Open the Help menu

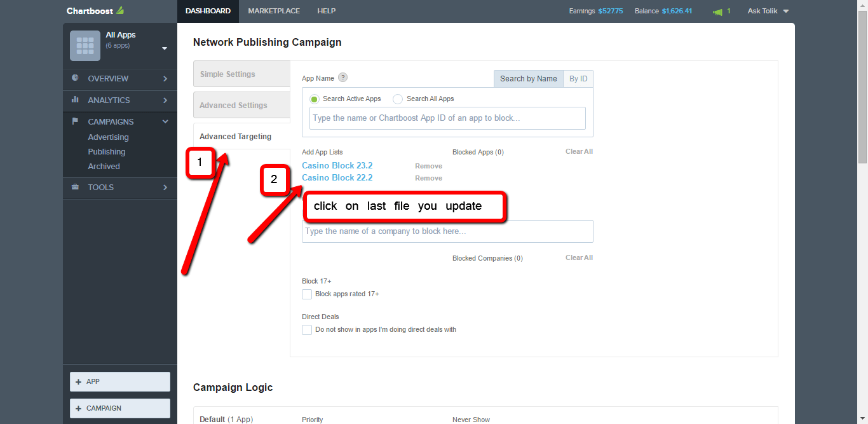(327, 11)
